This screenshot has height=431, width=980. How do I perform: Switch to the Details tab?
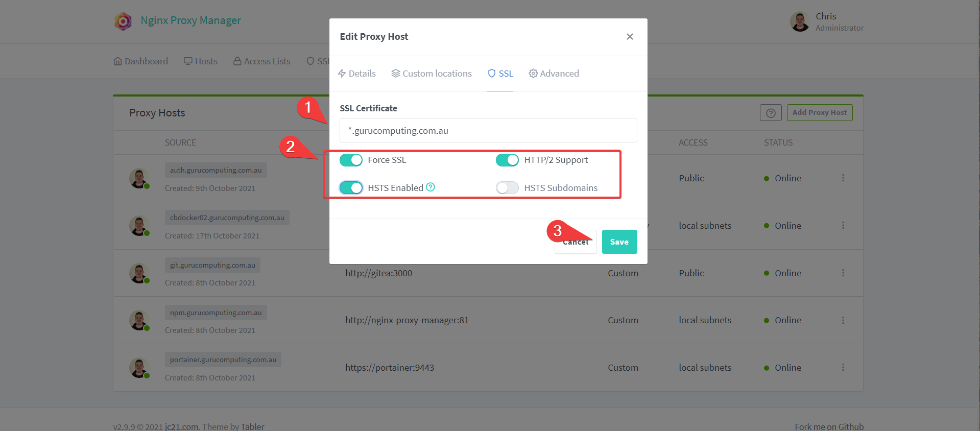[357, 74]
